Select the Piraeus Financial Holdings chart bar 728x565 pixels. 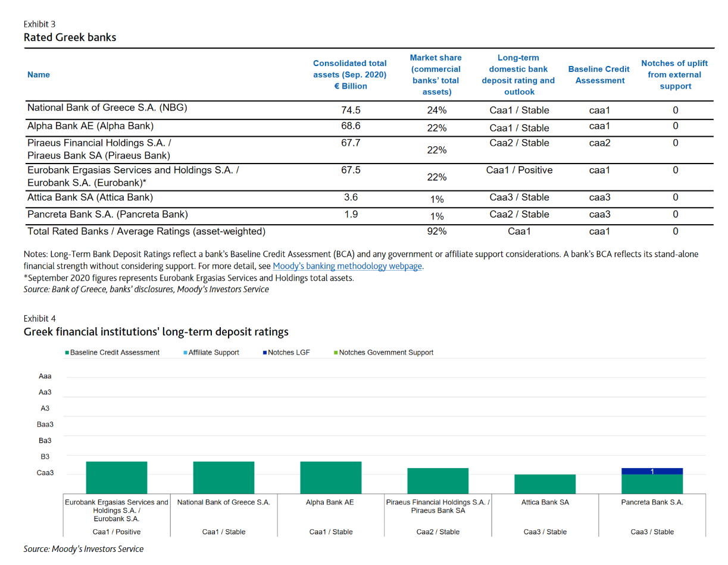tap(438, 481)
